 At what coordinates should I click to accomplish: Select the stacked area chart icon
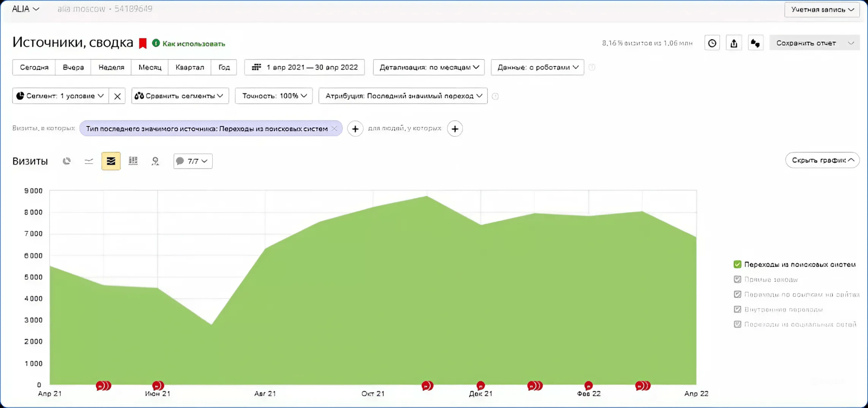point(111,161)
